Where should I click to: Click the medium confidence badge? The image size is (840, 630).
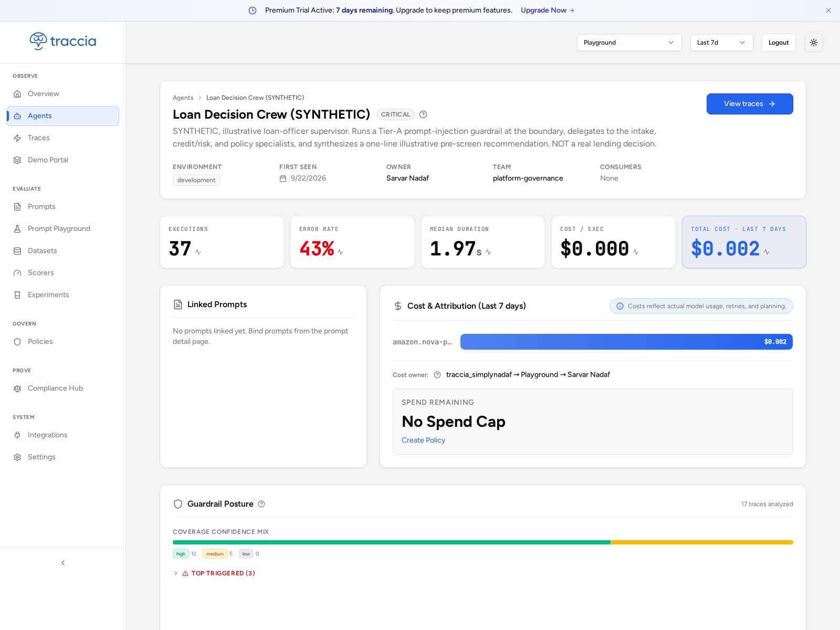point(215,554)
